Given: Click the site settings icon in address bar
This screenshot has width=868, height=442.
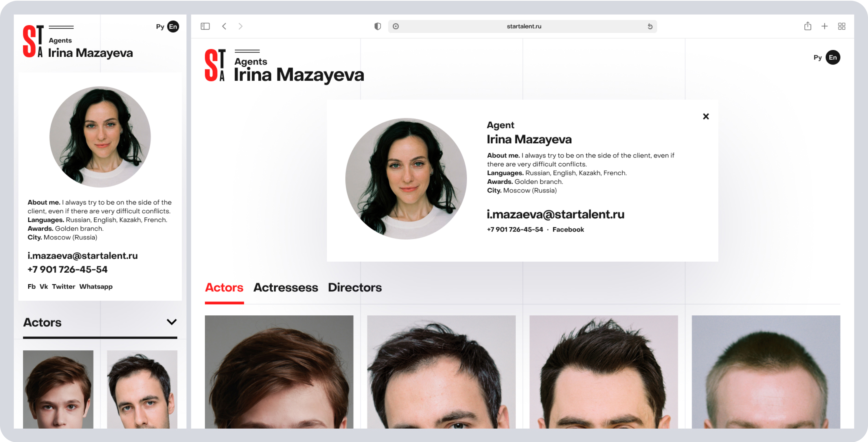Looking at the screenshot, I should 396,26.
